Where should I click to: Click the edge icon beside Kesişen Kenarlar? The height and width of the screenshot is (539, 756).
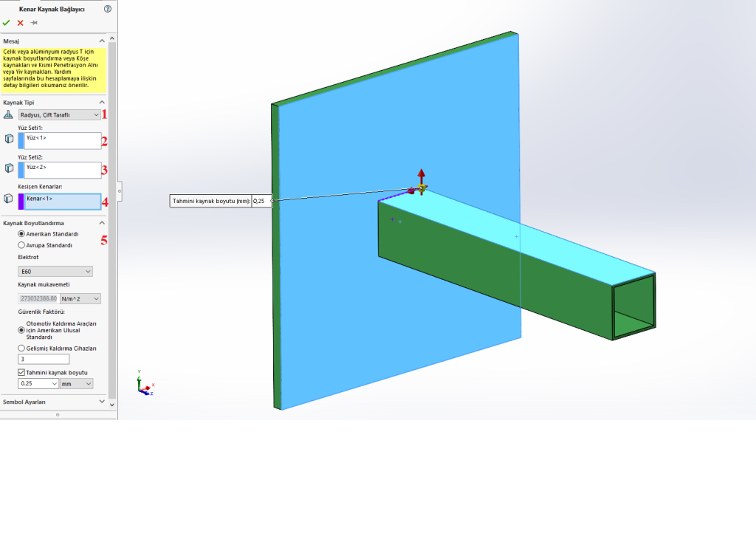[9, 199]
